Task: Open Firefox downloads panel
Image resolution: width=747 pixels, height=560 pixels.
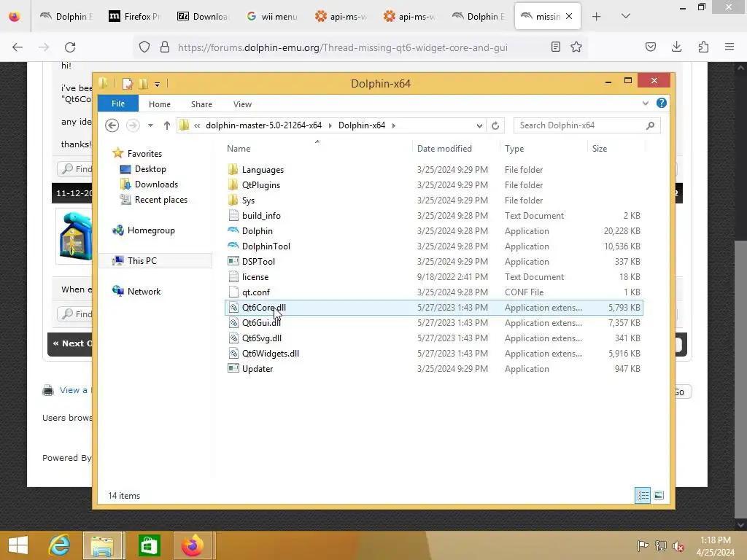Action: [676, 47]
